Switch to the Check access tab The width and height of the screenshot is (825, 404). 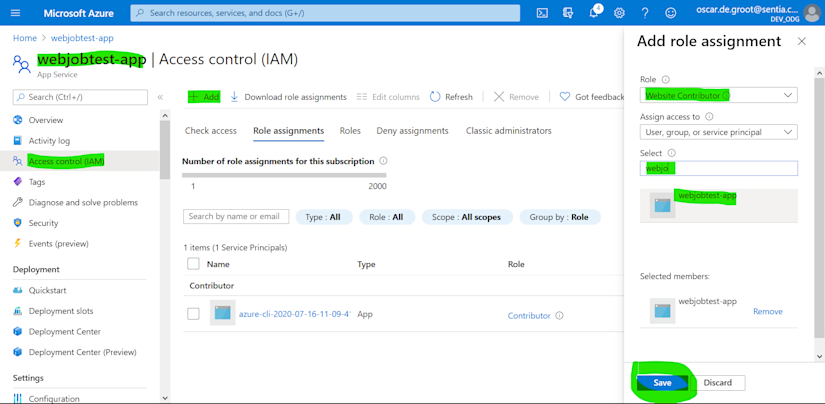click(x=210, y=130)
